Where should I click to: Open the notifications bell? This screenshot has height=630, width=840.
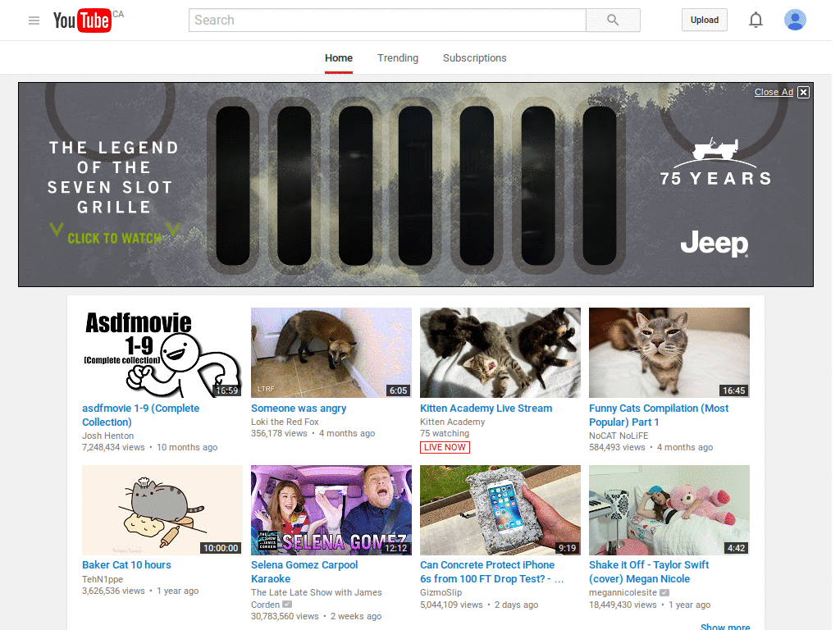pyautogui.click(x=756, y=21)
